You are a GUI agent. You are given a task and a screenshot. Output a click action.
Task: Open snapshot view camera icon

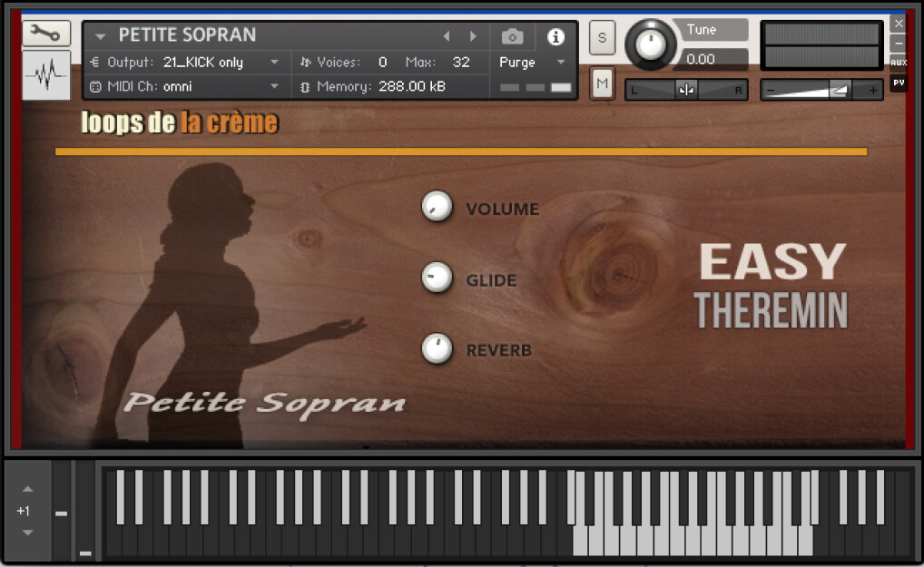512,37
